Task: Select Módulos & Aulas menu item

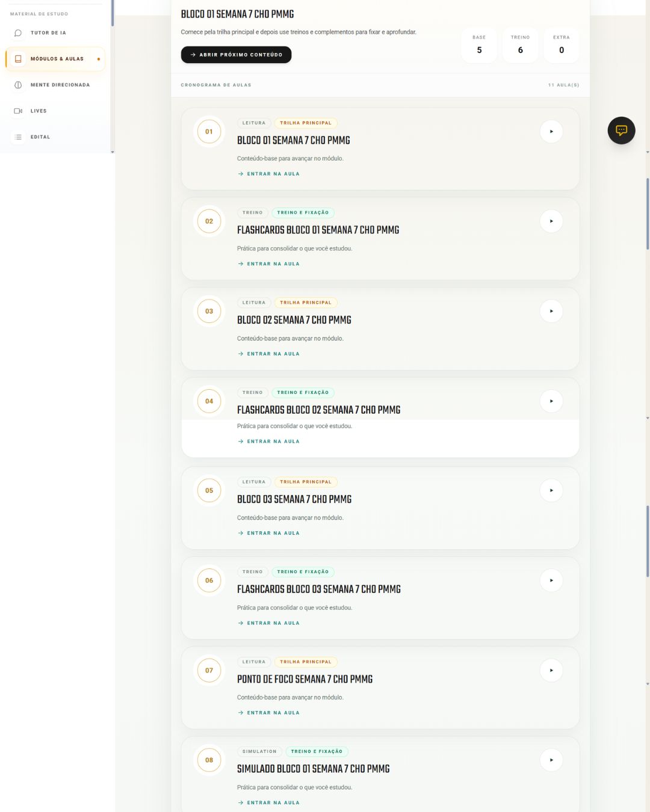Action: pos(55,59)
